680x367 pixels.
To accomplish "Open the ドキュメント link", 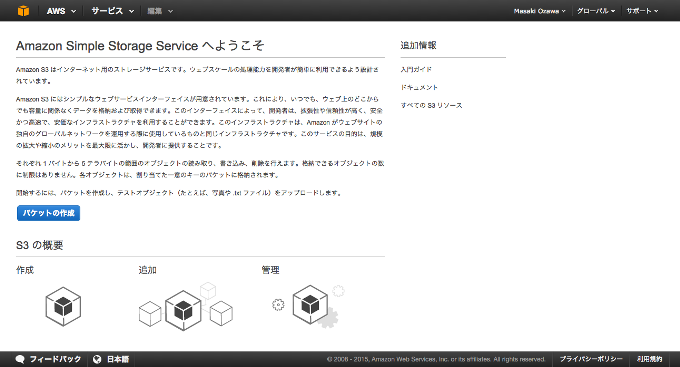I will 419,87.
